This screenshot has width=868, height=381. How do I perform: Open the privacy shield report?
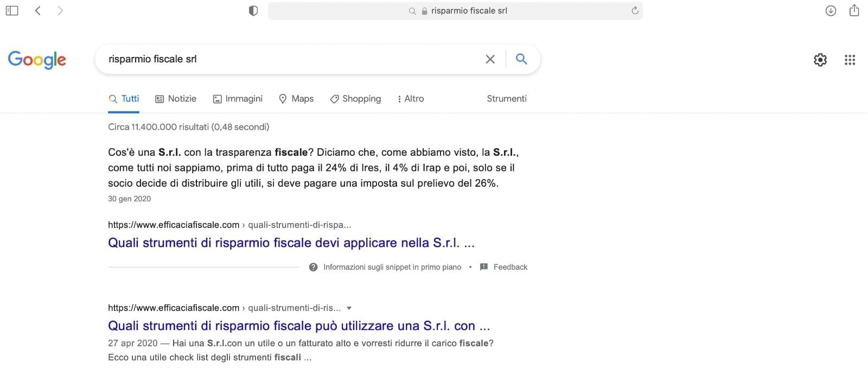point(253,11)
